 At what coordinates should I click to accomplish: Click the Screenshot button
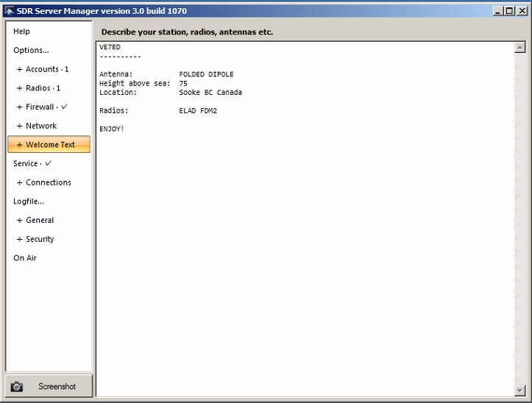49,386
